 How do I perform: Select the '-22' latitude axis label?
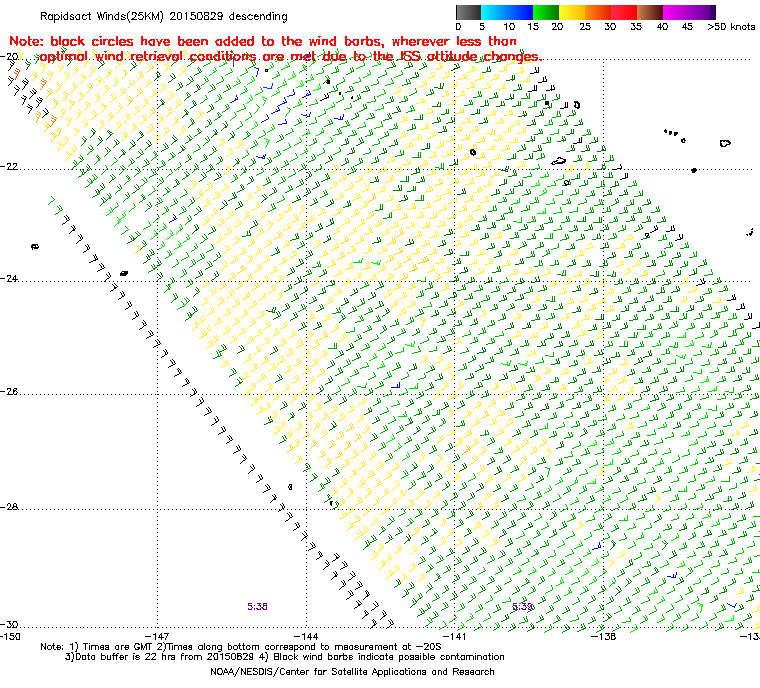click(x=9, y=166)
